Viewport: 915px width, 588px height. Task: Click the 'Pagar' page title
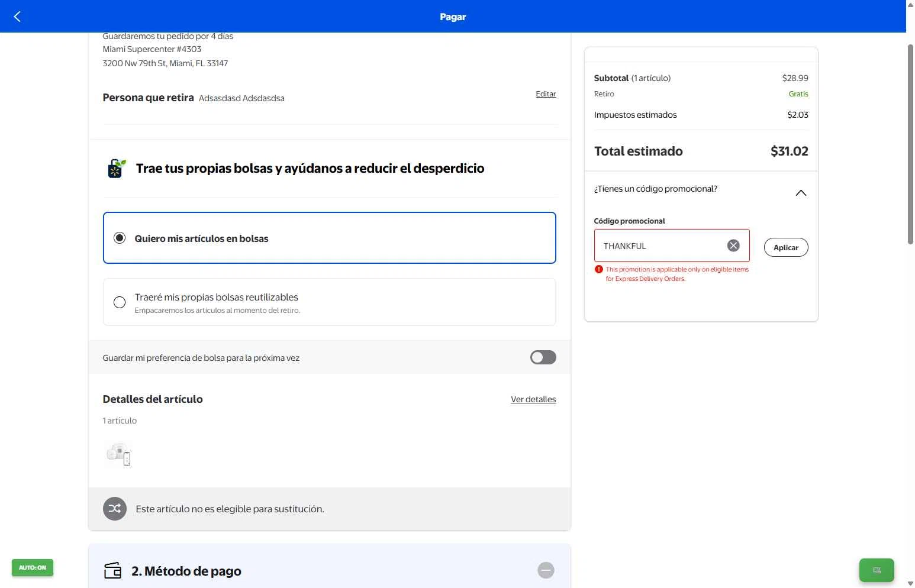(x=453, y=17)
